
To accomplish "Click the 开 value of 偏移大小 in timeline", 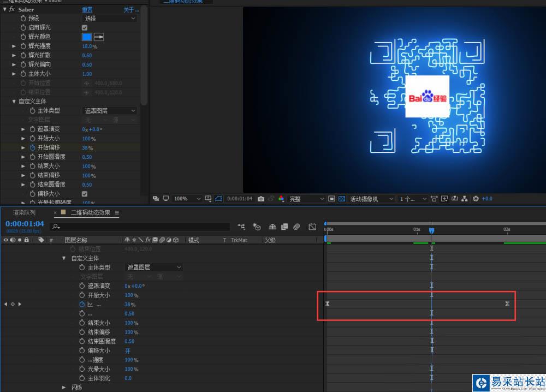I will coord(127,351).
